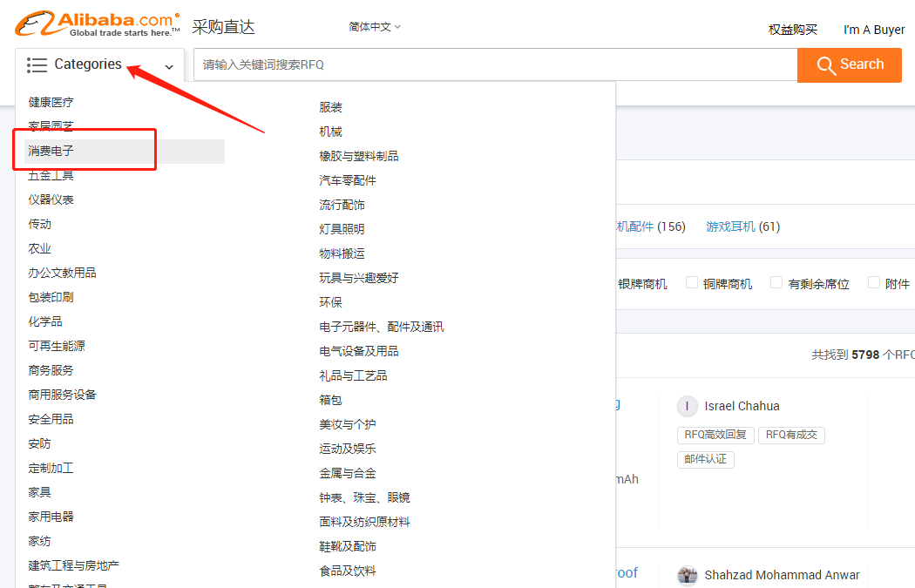Enable the 有剩余席位 checkbox
Viewport: 915px width, 588px height.
click(x=776, y=282)
